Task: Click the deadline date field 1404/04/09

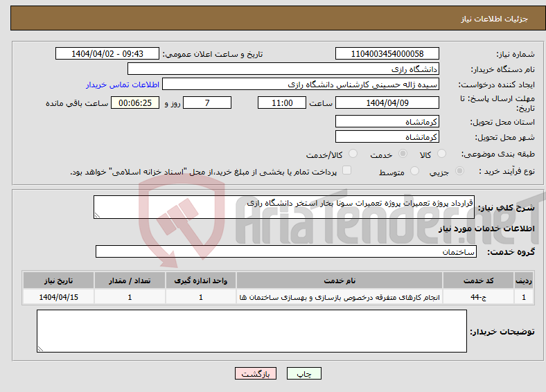Action: (387, 103)
